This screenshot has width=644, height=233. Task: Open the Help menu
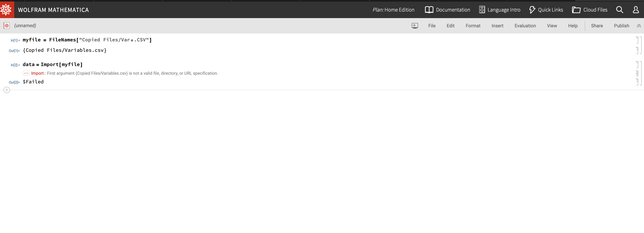[573, 26]
